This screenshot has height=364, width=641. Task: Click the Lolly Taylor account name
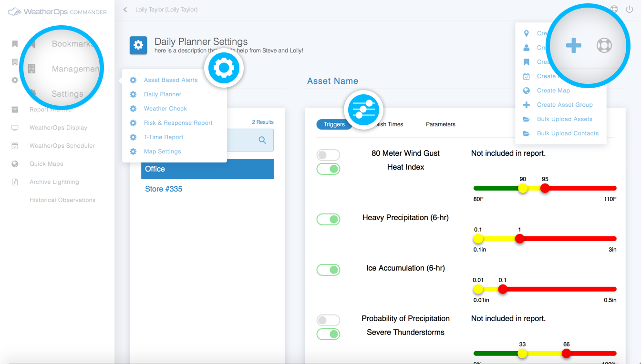(x=166, y=10)
